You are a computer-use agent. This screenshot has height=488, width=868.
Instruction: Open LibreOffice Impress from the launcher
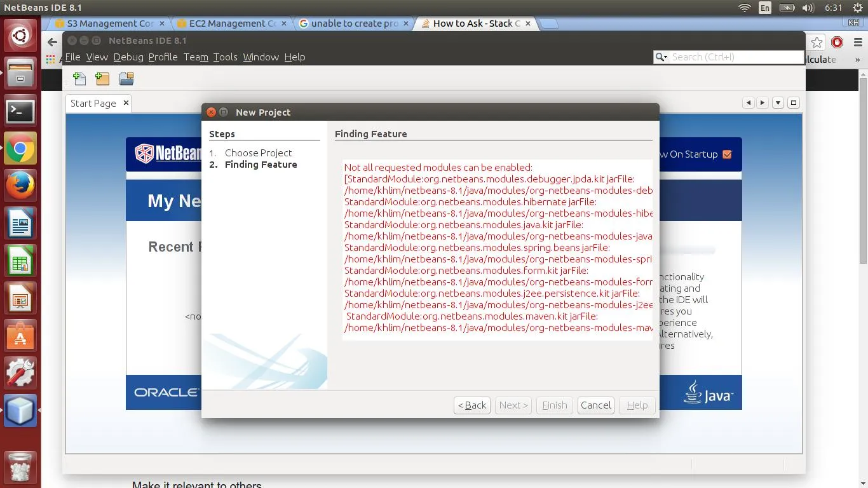(x=20, y=299)
